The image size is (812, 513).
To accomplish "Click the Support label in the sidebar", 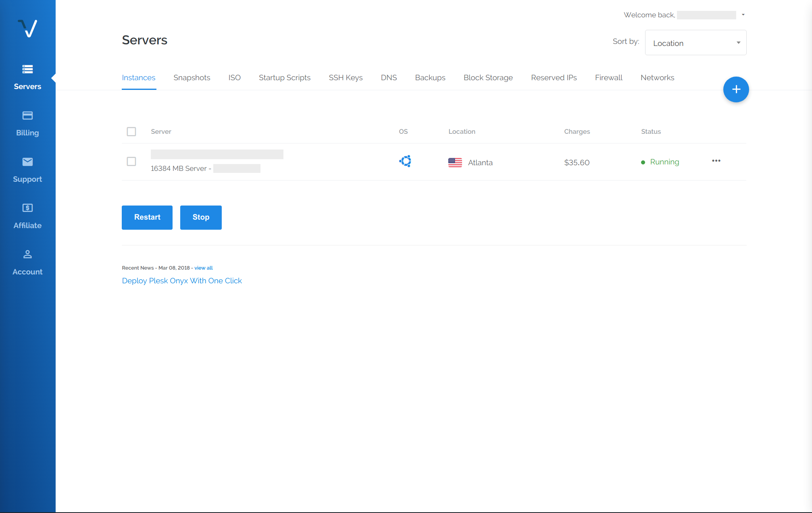I will pos(27,179).
